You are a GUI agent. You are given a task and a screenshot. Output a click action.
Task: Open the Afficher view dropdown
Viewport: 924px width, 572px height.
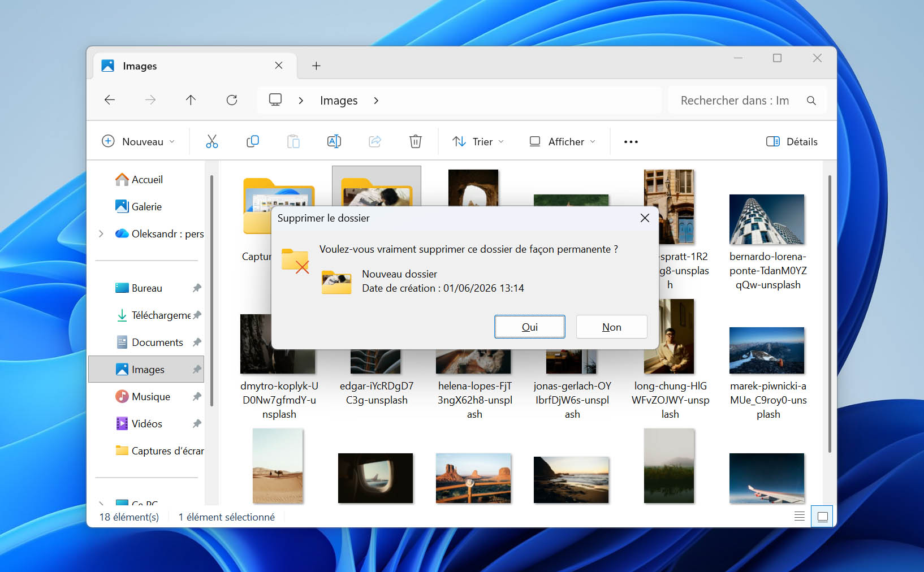point(563,141)
